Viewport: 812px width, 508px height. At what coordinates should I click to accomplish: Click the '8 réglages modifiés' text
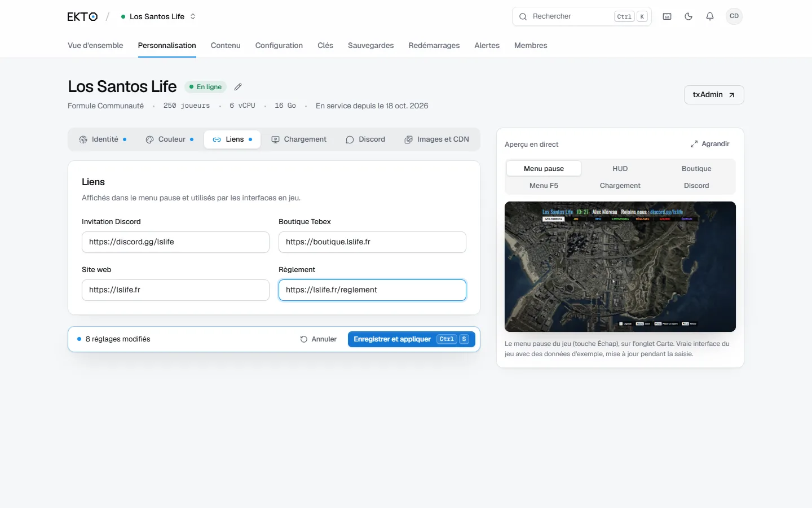(118, 339)
